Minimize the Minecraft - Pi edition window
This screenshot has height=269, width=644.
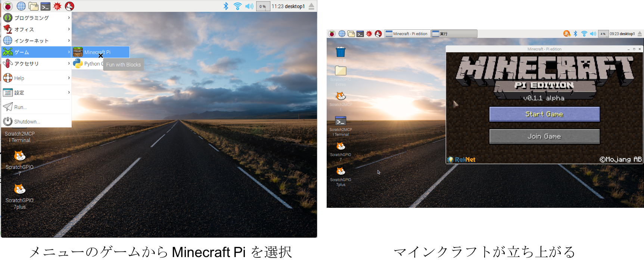(x=629, y=49)
